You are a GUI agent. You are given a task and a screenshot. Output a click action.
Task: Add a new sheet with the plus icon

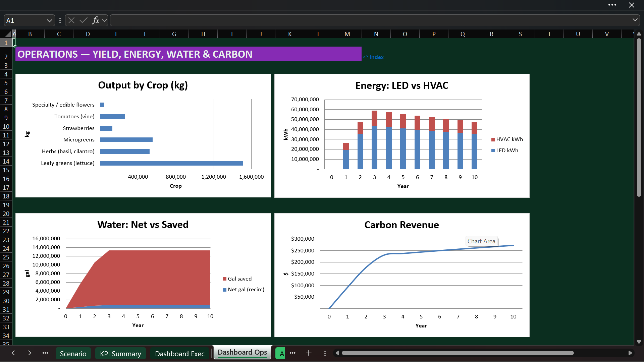pyautogui.click(x=309, y=353)
